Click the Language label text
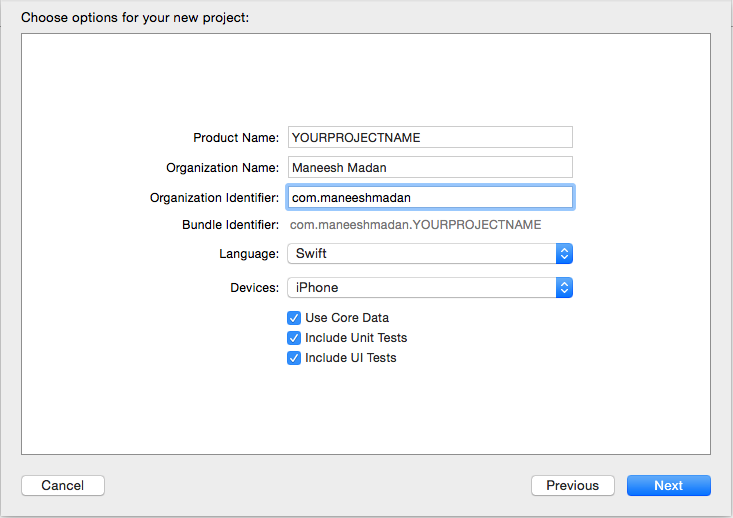 point(249,254)
